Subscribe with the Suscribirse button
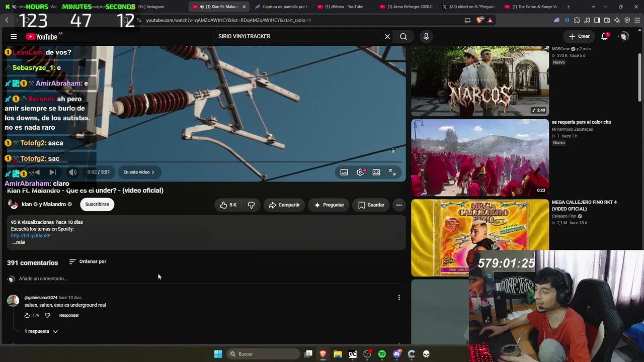This screenshot has width=644, height=362. click(x=97, y=204)
